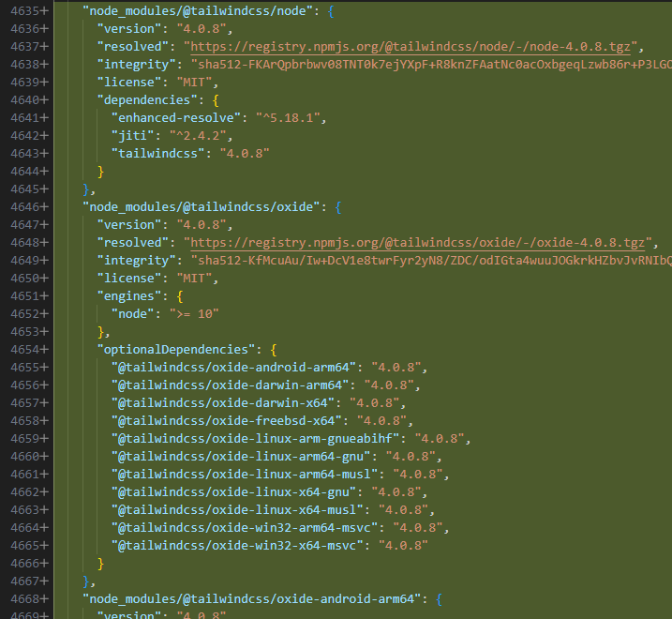Click the "dependencies" key on line 4640
Screen dimensions: 672x619
pyautogui.click(x=147, y=100)
